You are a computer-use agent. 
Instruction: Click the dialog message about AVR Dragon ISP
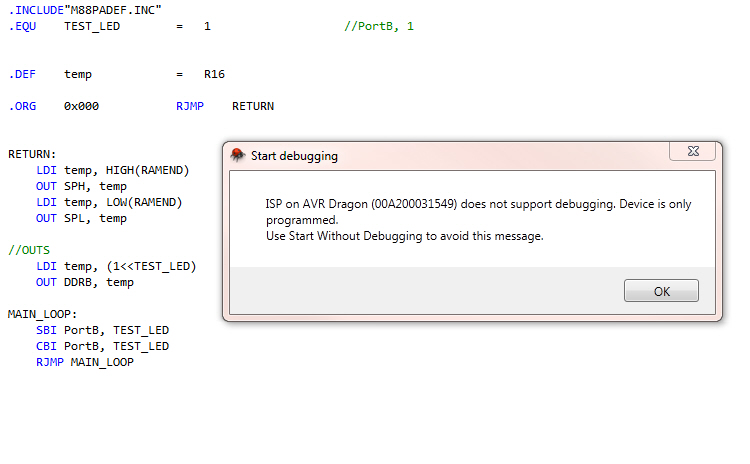tap(478, 212)
